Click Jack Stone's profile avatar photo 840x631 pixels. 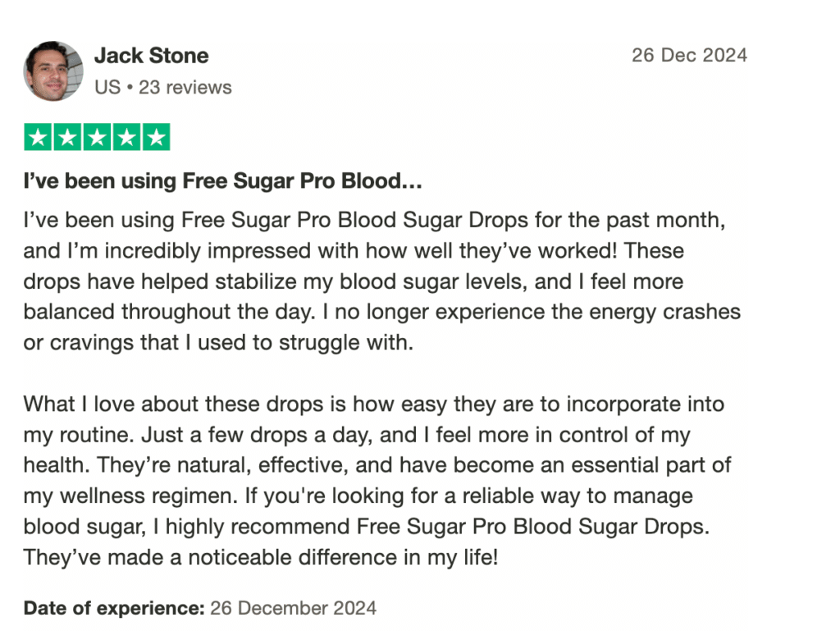click(x=53, y=71)
